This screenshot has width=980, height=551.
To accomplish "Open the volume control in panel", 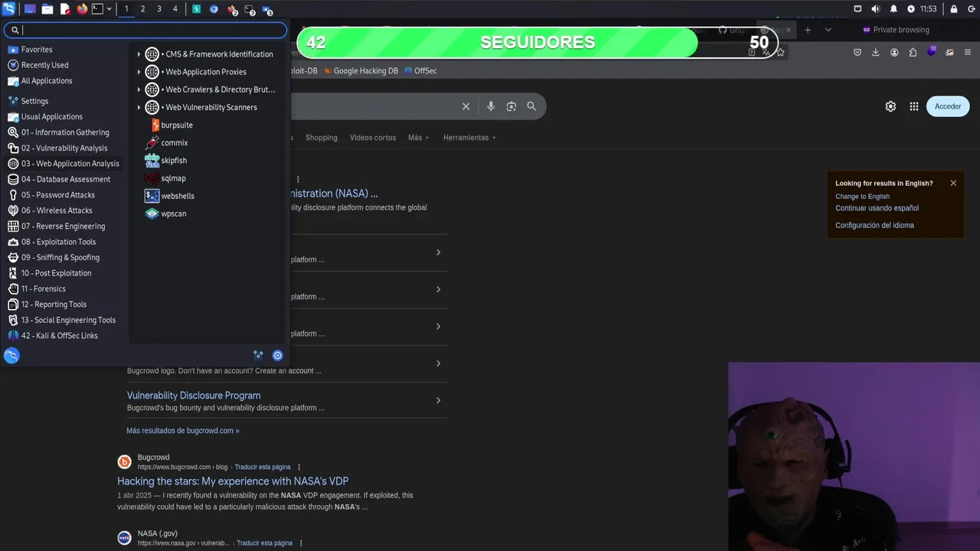I will click(875, 9).
